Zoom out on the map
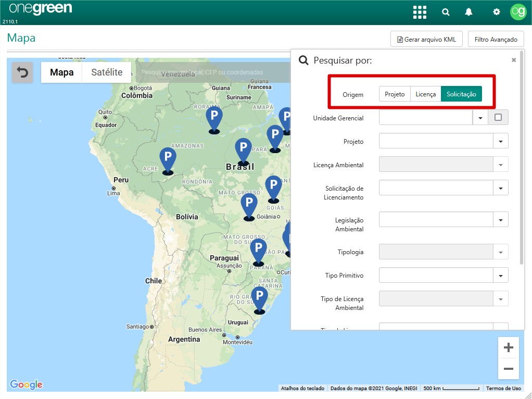 click(508, 369)
